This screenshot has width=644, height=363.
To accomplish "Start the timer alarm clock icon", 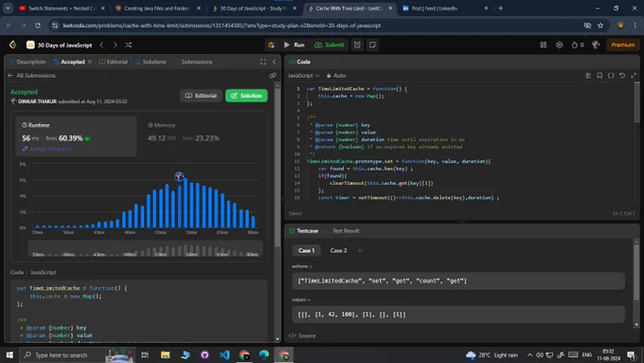I will (x=357, y=45).
